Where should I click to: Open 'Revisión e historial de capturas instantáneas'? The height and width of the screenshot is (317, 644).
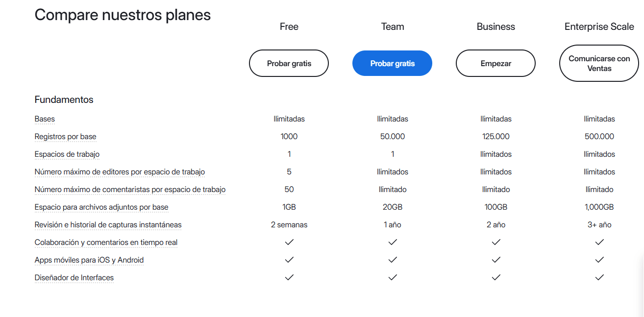coord(108,224)
